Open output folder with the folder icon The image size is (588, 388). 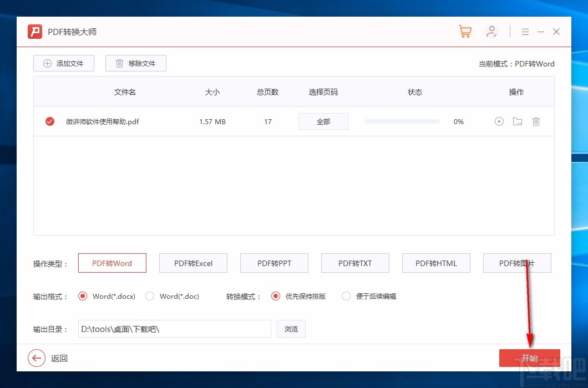[x=517, y=121]
